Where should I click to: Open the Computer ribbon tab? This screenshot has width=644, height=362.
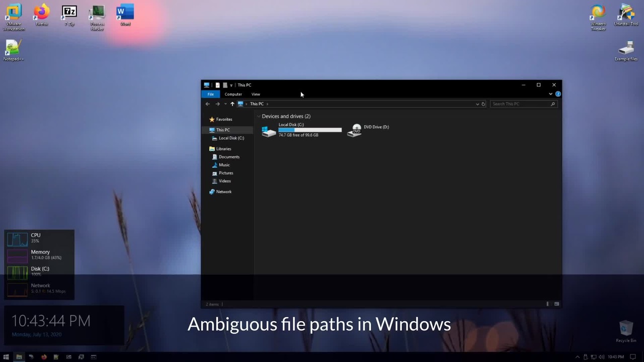click(x=233, y=95)
